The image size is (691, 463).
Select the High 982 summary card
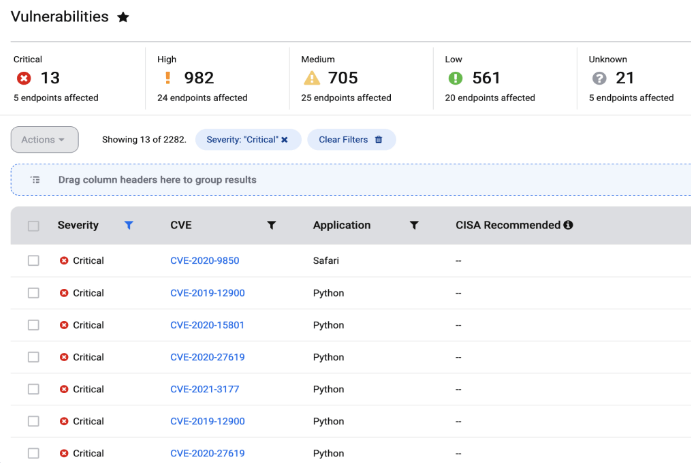coord(217,78)
